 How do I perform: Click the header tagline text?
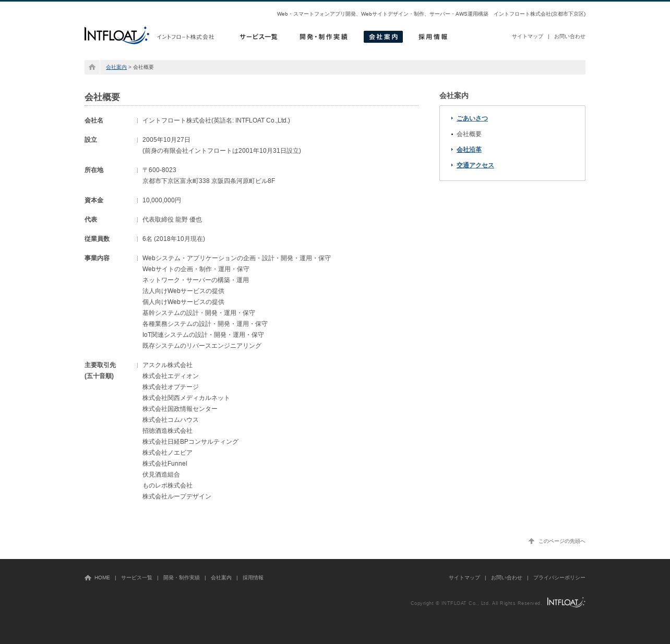[431, 14]
